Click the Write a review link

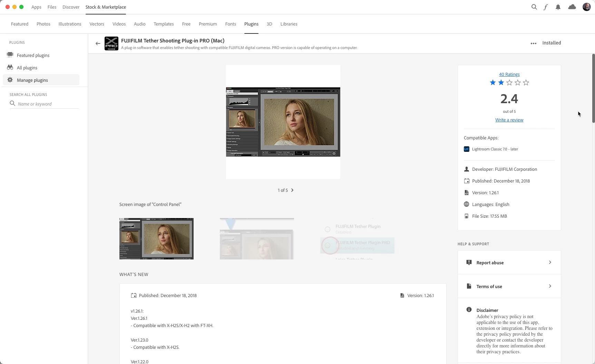pyautogui.click(x=509, y=120)
